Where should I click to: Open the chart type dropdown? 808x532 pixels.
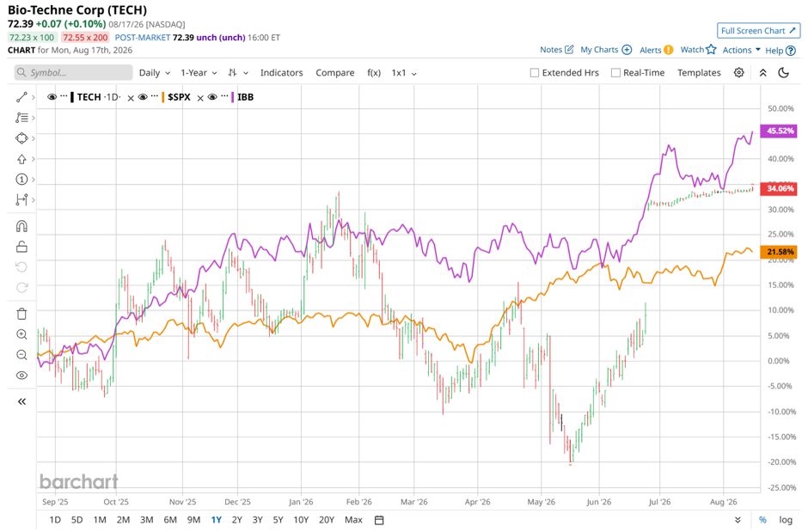point(238,72)
